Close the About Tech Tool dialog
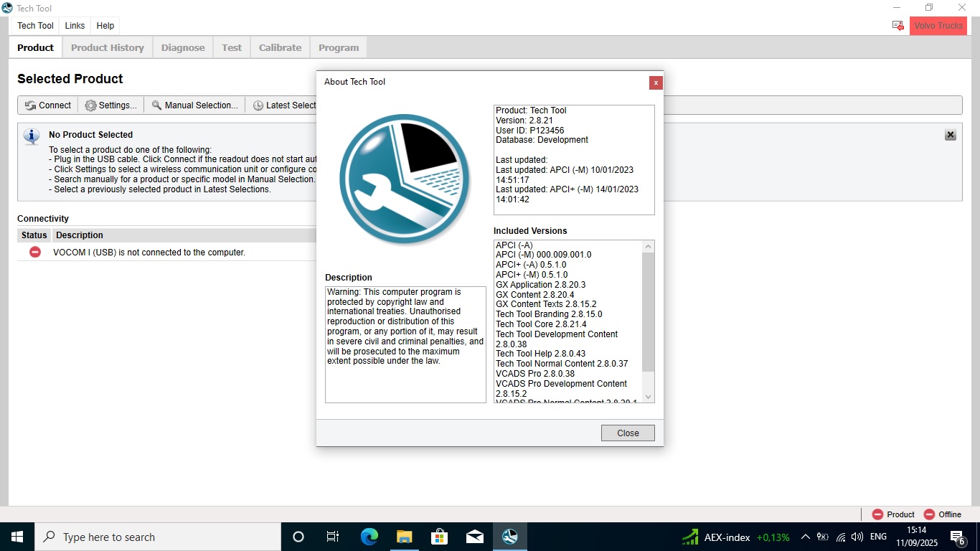The height and width of the screenshot is (551, 980). [x=628, y=433]
